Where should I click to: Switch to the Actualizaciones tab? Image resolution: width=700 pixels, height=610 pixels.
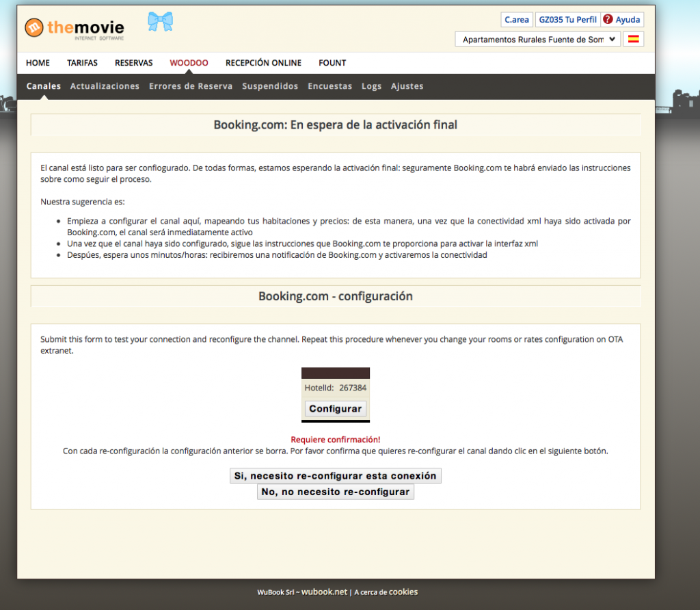click(105, 86)
